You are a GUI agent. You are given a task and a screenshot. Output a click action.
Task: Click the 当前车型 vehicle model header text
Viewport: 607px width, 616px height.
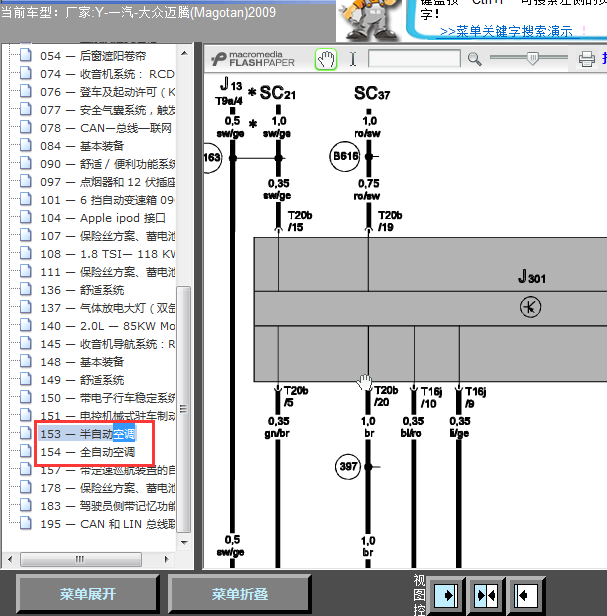pos(138,13)
